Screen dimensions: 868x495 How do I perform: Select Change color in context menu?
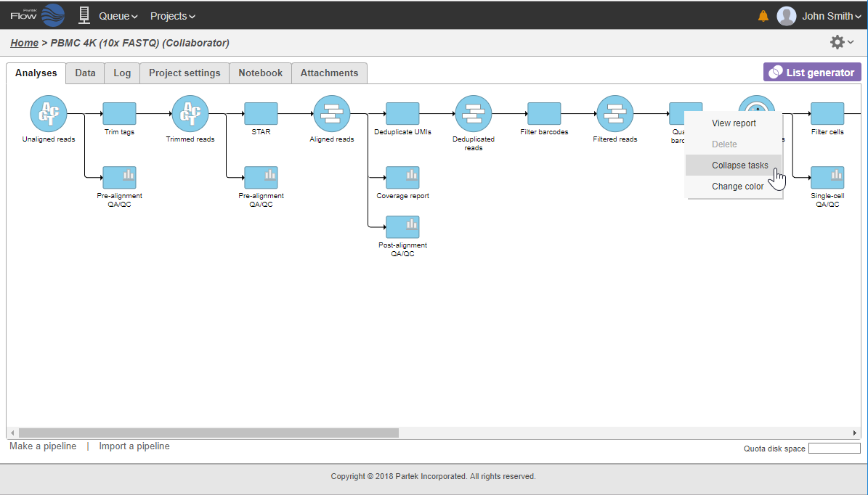tap(737, 187)
